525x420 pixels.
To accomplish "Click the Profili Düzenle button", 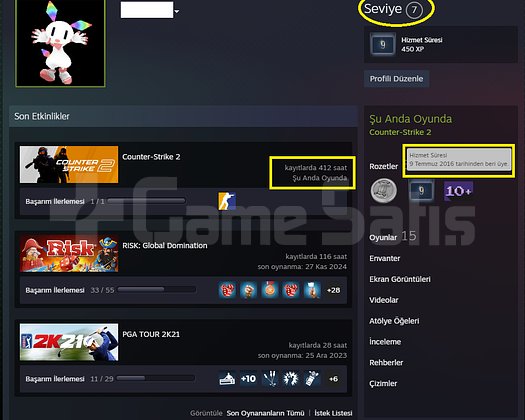I will coord(396,79).
